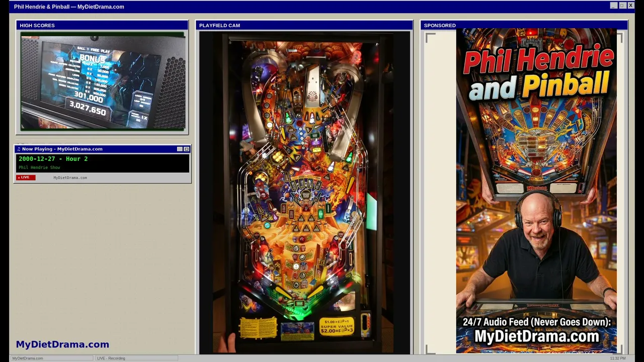
Task: Click the yellow coin pricing card on playfield
Action: 337,326
